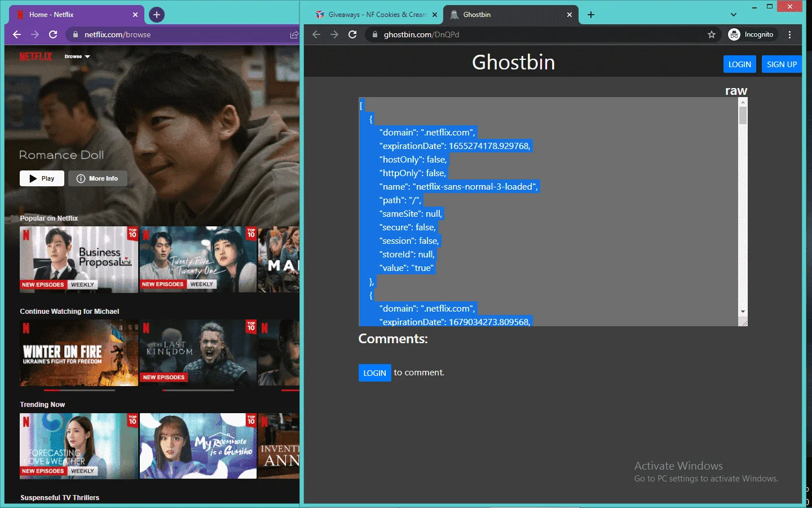The width and height of the screenshot is (812, 508).
Task: Open the Winter on Fire thumbnail
Action: click(x=79, y=353)
